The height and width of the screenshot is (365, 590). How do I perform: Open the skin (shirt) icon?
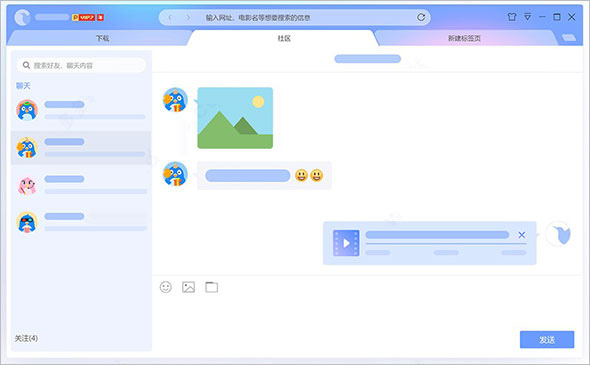coord(512,17)
